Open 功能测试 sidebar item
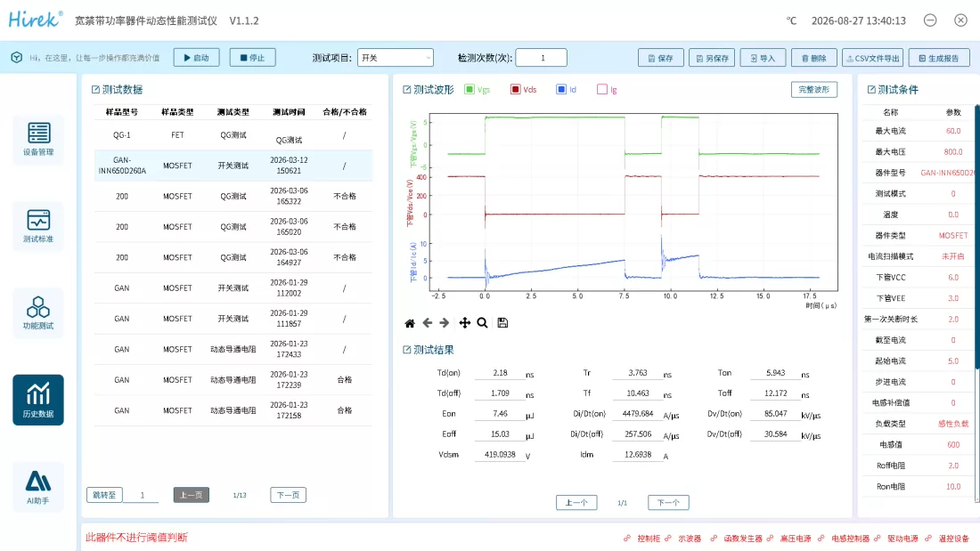 click(x=38, y=313)
